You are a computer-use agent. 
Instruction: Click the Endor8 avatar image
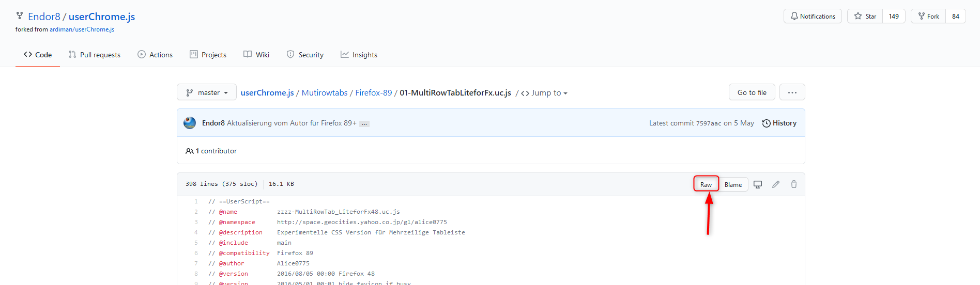(x=190, y=123)
